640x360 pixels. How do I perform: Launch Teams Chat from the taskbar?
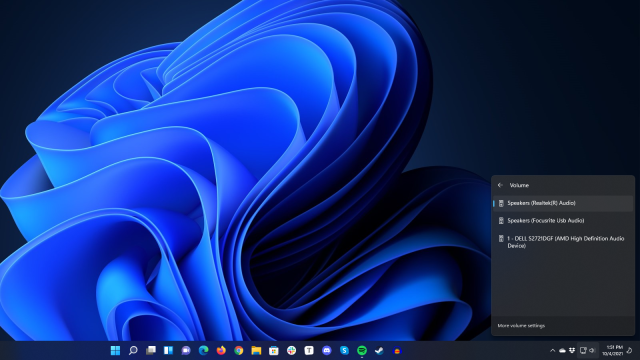(186, 350)
